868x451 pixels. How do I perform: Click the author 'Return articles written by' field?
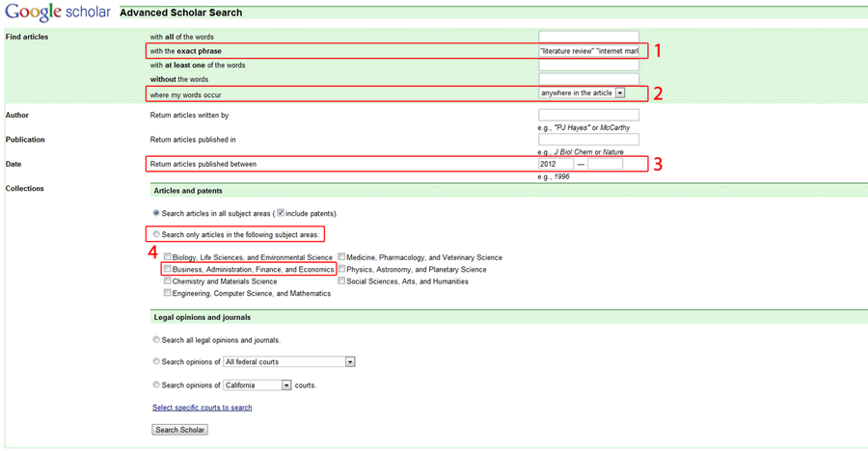pos(588,115)
